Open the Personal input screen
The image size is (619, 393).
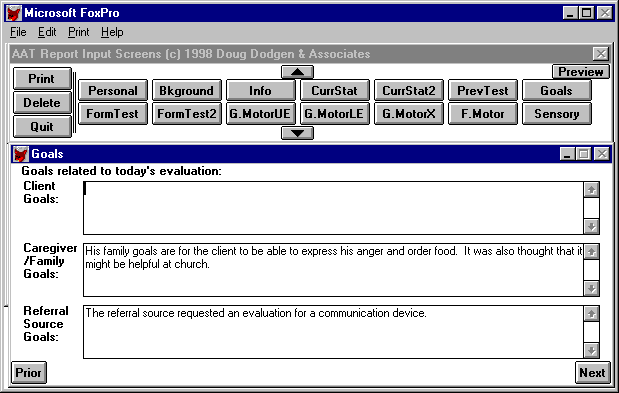point(113,90)
